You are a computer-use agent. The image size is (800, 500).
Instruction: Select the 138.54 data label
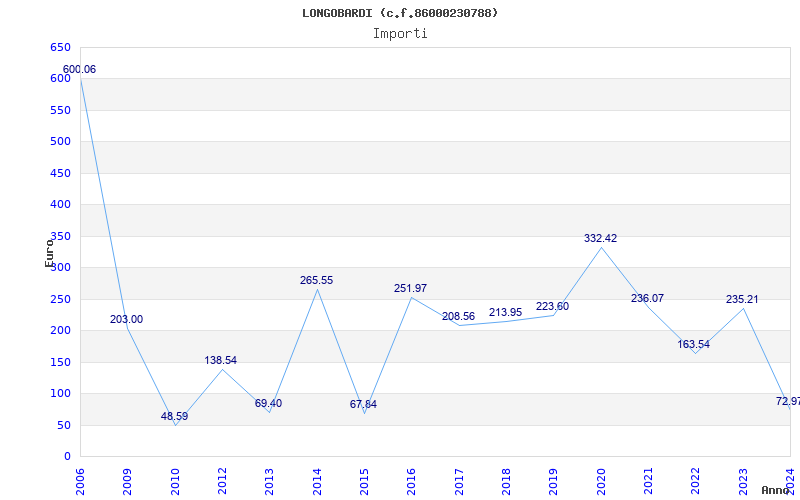(220, 360)
